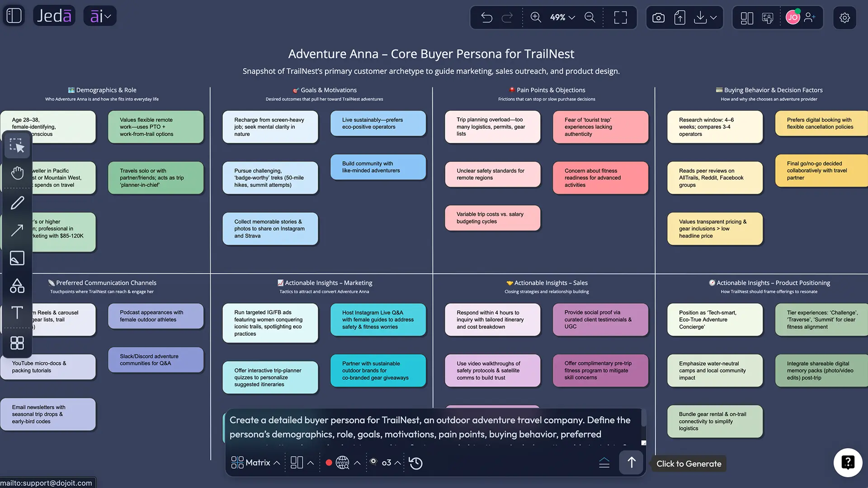The width and height of the screenshot is (868, 488).
Task: Click the download icon
Action: tap(700, 18)
